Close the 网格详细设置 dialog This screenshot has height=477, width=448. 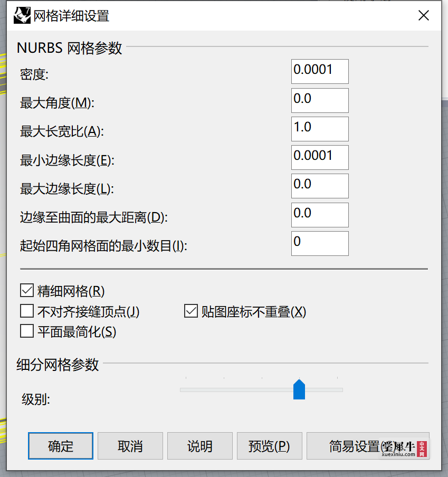pyautogui.click(x=423, y=15)
